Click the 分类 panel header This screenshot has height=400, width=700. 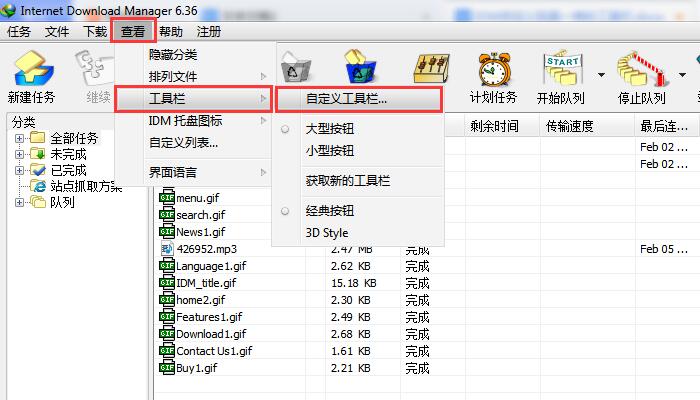23,122
